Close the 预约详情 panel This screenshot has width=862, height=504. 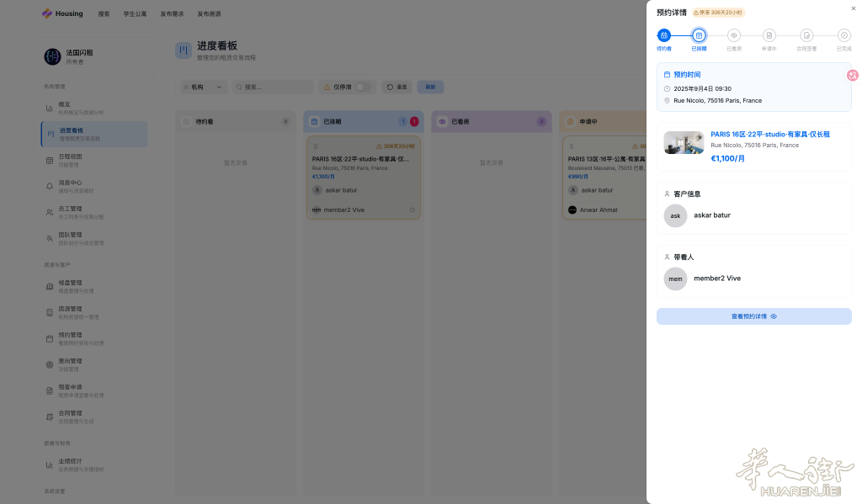[x=854, y=8]
